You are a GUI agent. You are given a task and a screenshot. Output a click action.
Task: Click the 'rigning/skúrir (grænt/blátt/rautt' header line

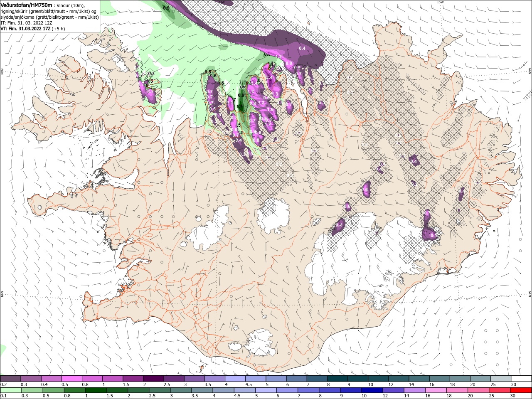[49, 11]
